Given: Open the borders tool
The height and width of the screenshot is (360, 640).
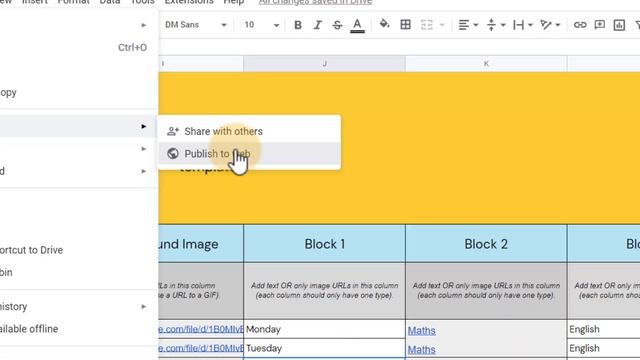Looking at the screenshot, I should (405, 25).
